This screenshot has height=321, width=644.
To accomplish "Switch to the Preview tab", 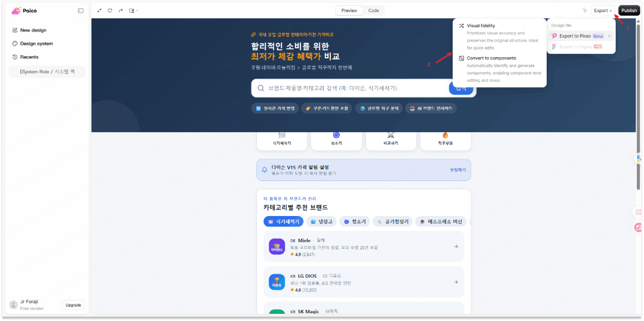I will (x=349, y=11).
